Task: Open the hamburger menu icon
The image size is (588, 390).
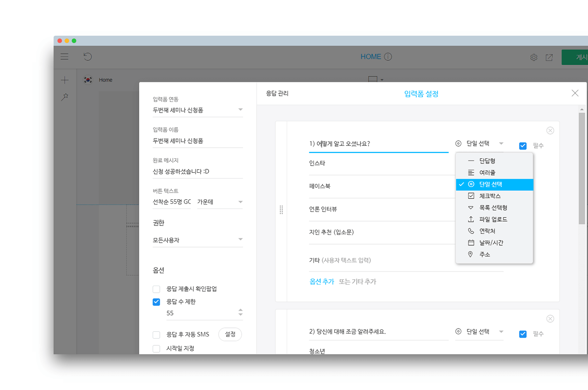Action: (x=65, y=57)
